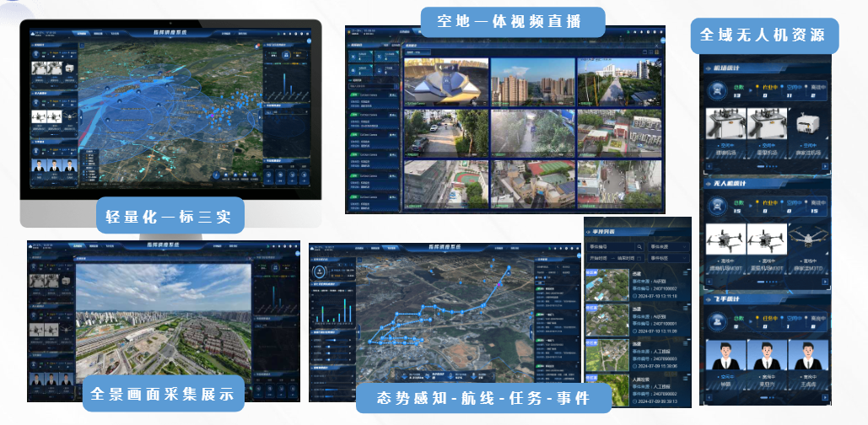
Task: Click the round dock icon in 机场统计
Action: [716, 91]
